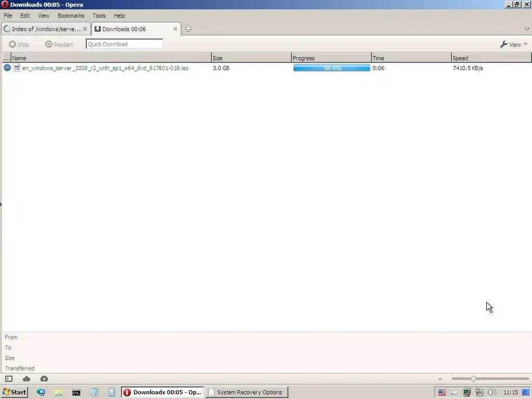Click the blue download status icon
The width and height of the screenshot is (532, 399).
7,68
